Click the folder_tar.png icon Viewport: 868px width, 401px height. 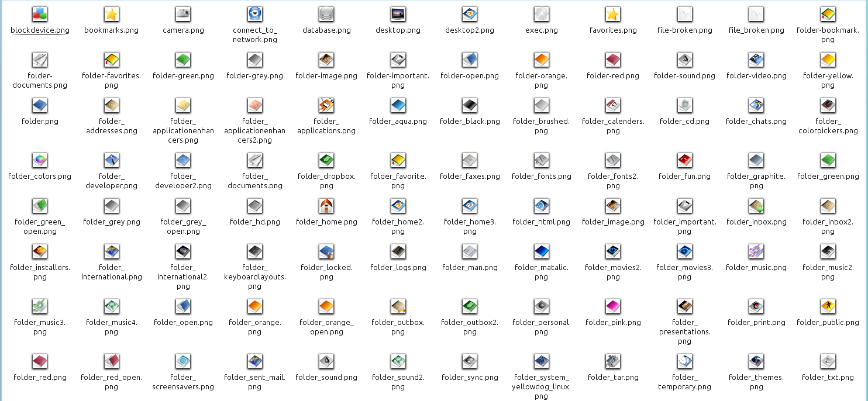613,361
